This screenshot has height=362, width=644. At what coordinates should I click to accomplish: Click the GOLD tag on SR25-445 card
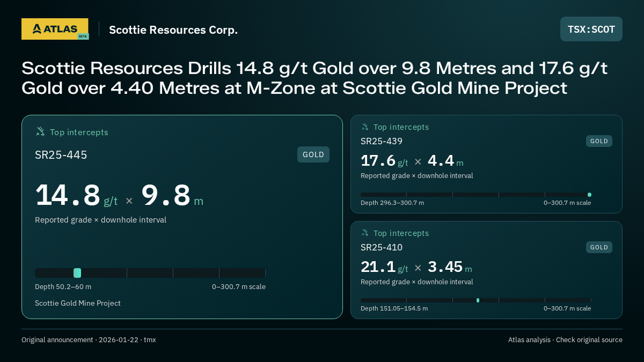(313, 154)
